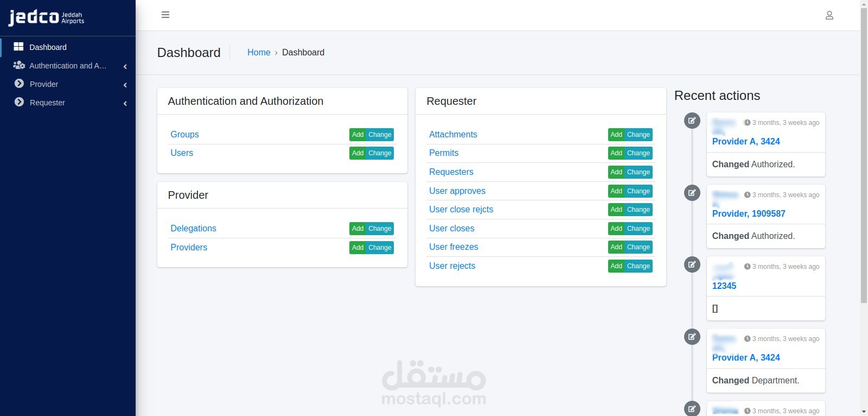The height and width of the screenshot is (416, 868).
Task: Open Provider, 1909587 recent action link
Action: coord(749,213)
